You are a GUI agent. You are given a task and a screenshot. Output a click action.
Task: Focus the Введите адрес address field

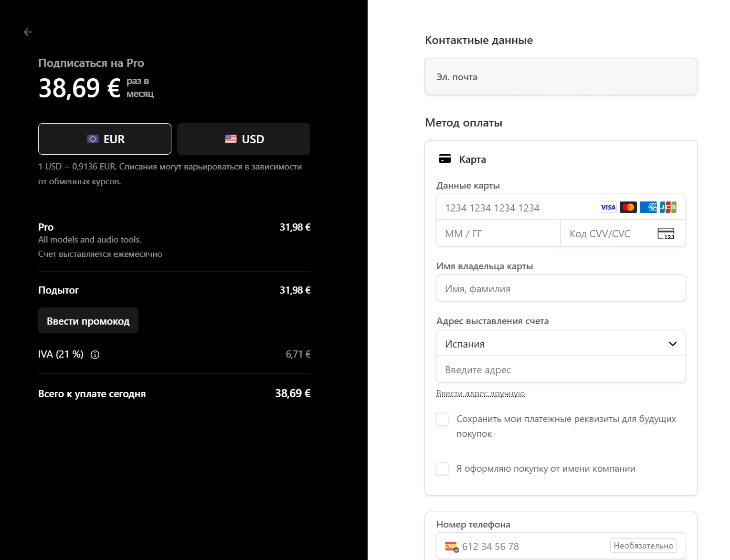[x=561, y=370]
